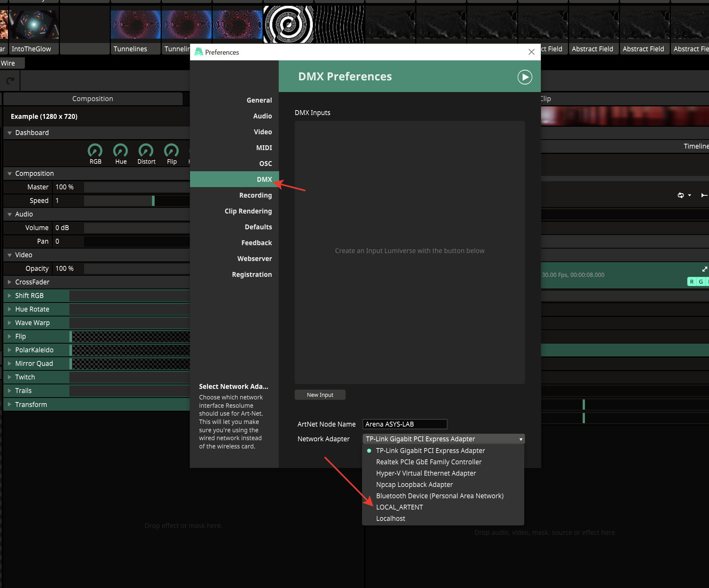The height and width of the screenshot is (588, 709).
Task: Click the expand arrows icon on clip panel
Action: tap(704, 269)
